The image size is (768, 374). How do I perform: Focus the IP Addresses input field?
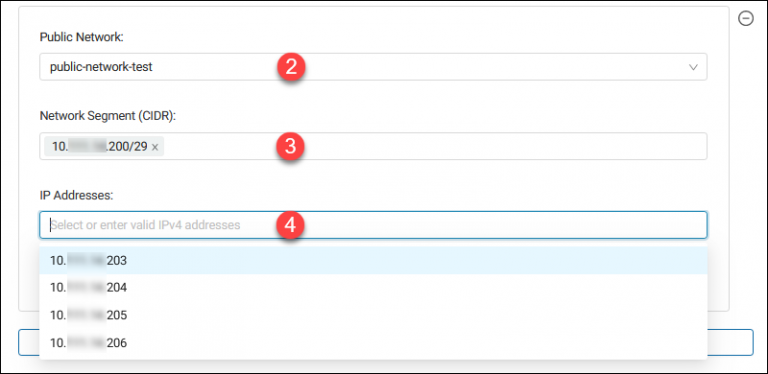[373, 225]
